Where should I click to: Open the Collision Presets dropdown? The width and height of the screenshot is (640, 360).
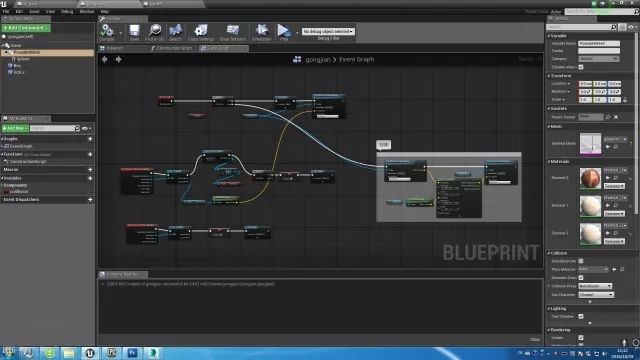pyautogui.click(x=595, y=286)
